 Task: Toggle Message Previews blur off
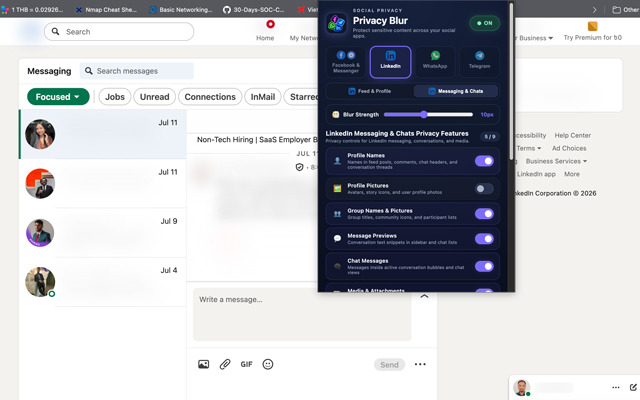tap(484, 239)
